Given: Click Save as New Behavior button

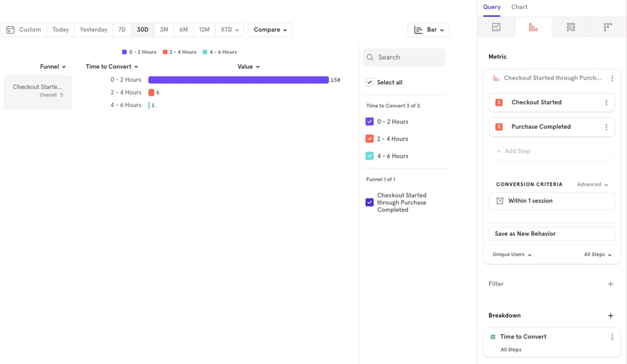Looking at the screenshot, I should (x=551, y=234).
